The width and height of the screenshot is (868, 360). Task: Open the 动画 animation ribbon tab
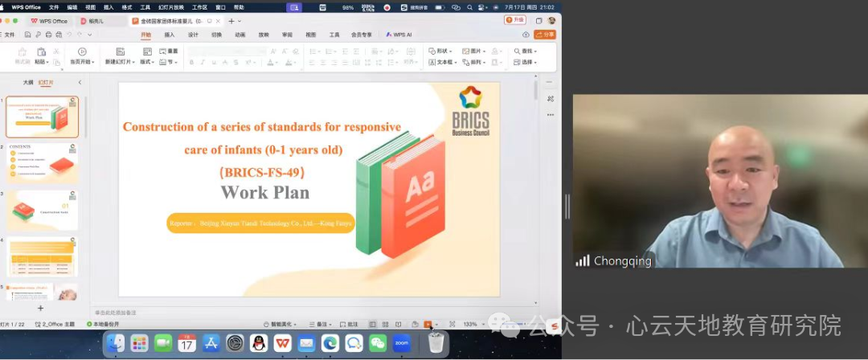(x=240, y=35)
